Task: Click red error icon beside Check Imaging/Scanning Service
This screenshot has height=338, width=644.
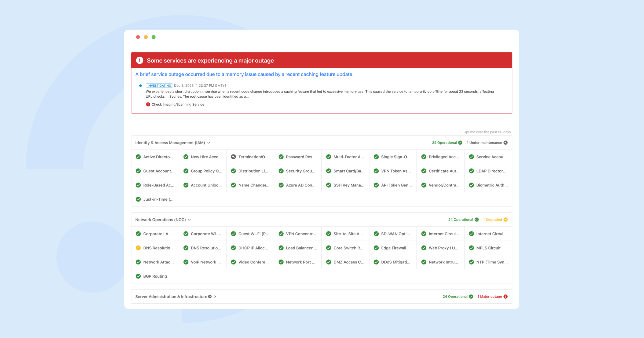Action: point(148,104)
